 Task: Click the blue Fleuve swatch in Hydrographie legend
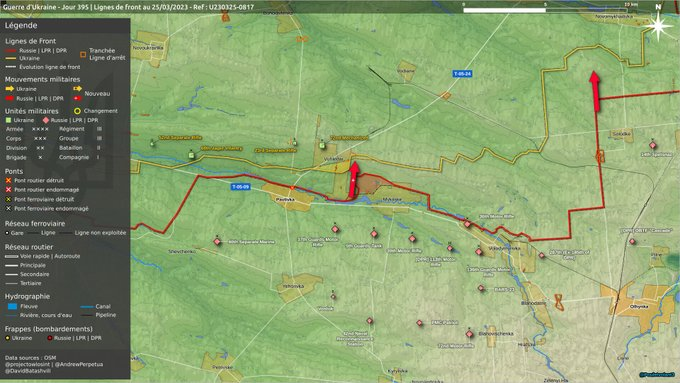(13, 306)
